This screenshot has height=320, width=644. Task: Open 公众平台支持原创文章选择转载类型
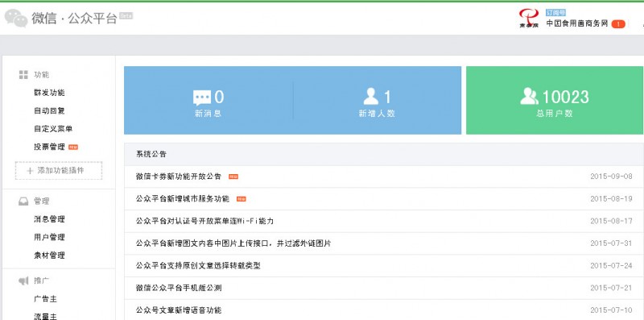click(198, 266)
